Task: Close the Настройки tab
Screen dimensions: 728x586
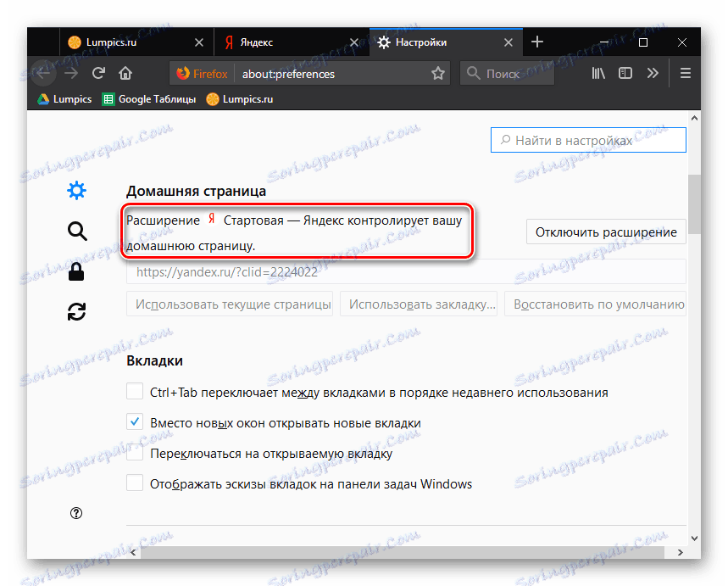Action: tap(508, 42)
